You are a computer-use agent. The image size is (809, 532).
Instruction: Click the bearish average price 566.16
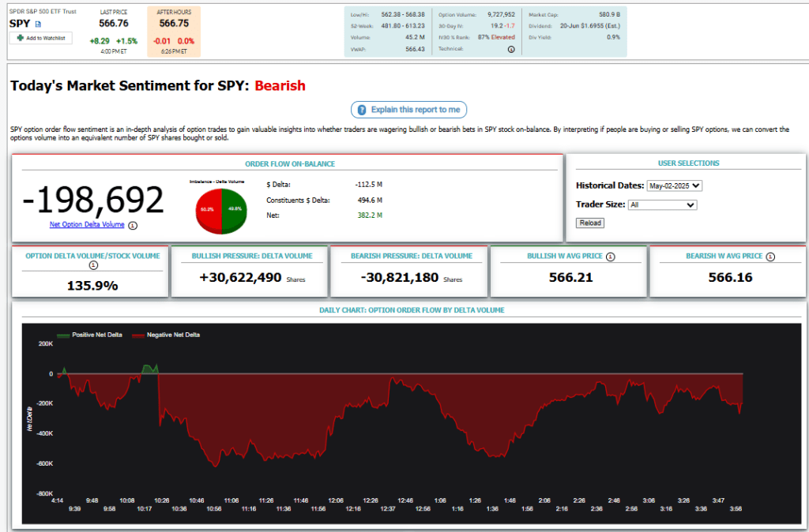click(x=730, y=278)
